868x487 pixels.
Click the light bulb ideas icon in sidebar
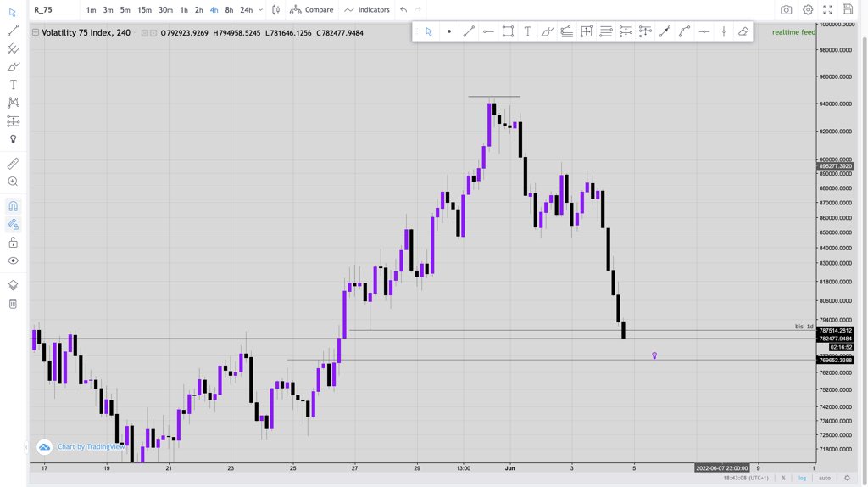(x=13, y=139)
